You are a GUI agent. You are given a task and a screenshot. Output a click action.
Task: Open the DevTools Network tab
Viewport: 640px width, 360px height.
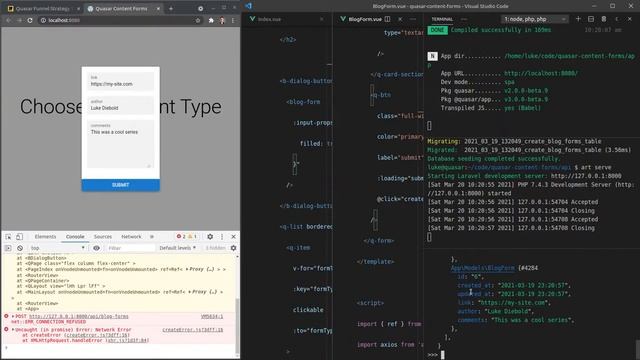[131, 236]
